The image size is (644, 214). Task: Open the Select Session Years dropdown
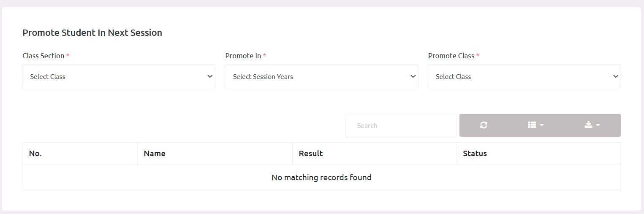pos(321,76)
